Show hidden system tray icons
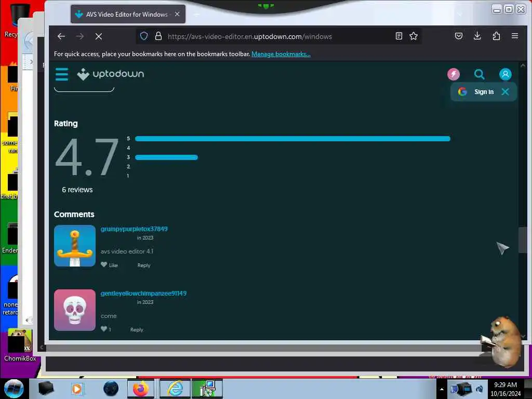This screenshot has height=399, width=532. click(442, 389)
